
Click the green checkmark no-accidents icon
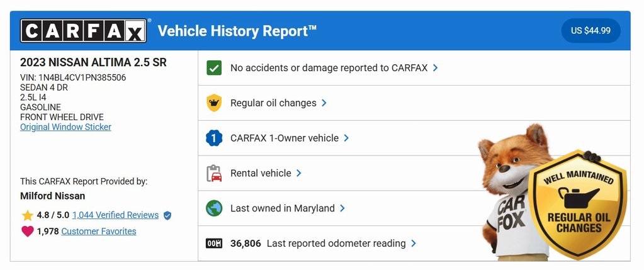[x=214, y=67]
